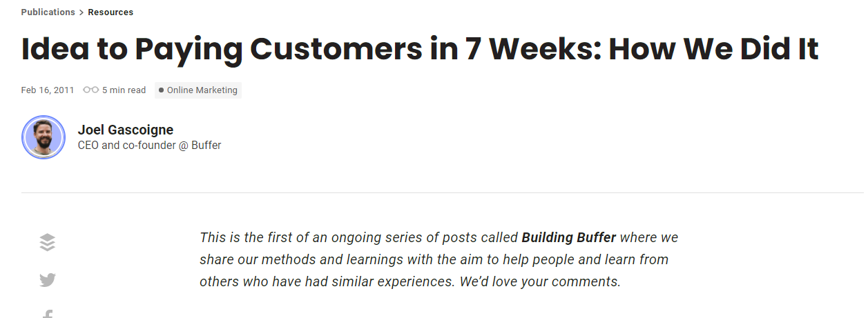Select the Online Marketing category tag

[x=197, y=90]
